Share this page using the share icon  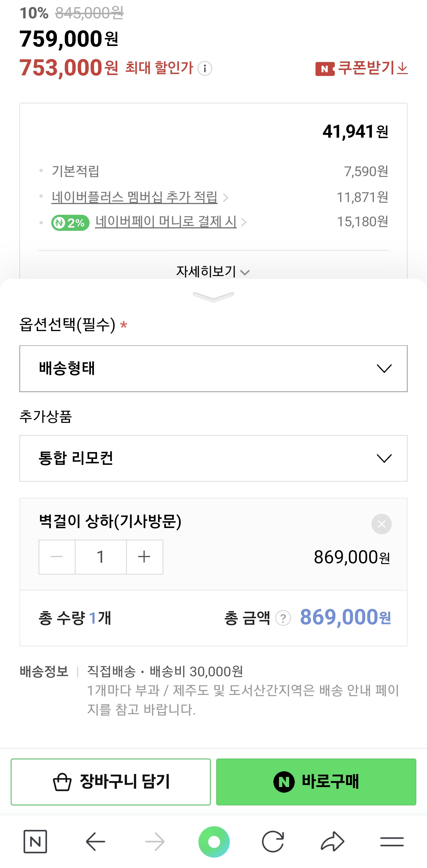tap(332, 841)
